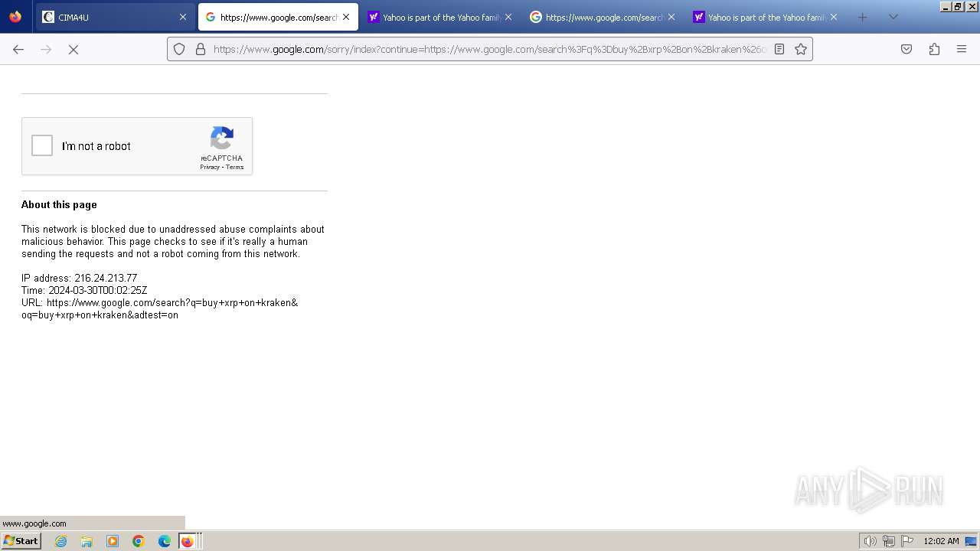
Task: Open a new tab
Action: (x=863, y=17)
